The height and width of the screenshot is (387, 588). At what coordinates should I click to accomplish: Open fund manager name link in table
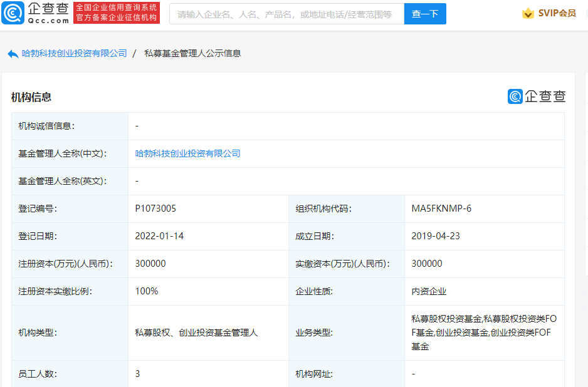coord(188,153)
